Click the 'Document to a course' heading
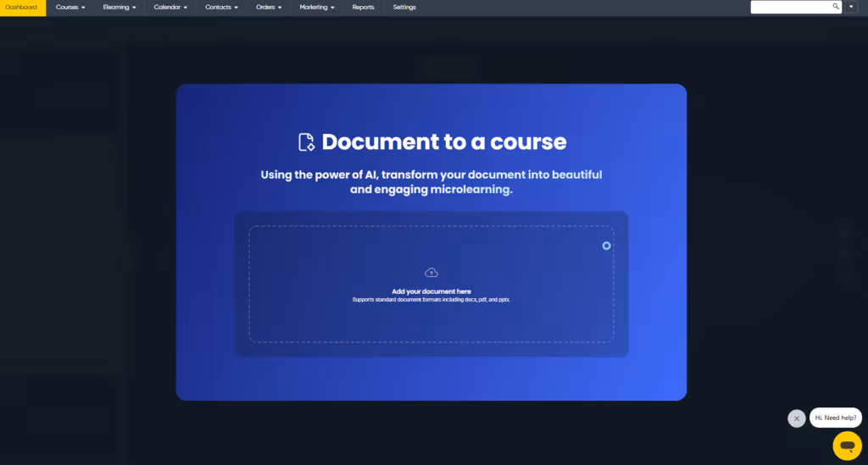Viewport: 868px width, 465px height. pyautogui.click(x=444, y=142)
